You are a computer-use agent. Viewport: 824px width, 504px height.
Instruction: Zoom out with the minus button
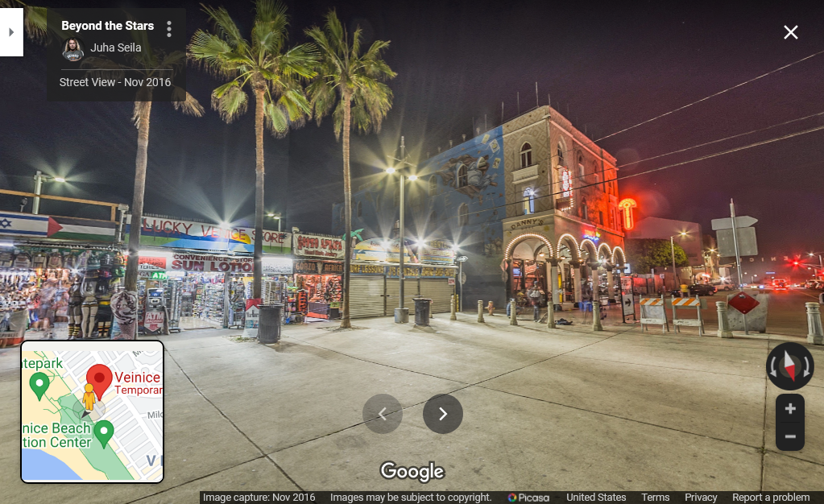click(790, 436)
